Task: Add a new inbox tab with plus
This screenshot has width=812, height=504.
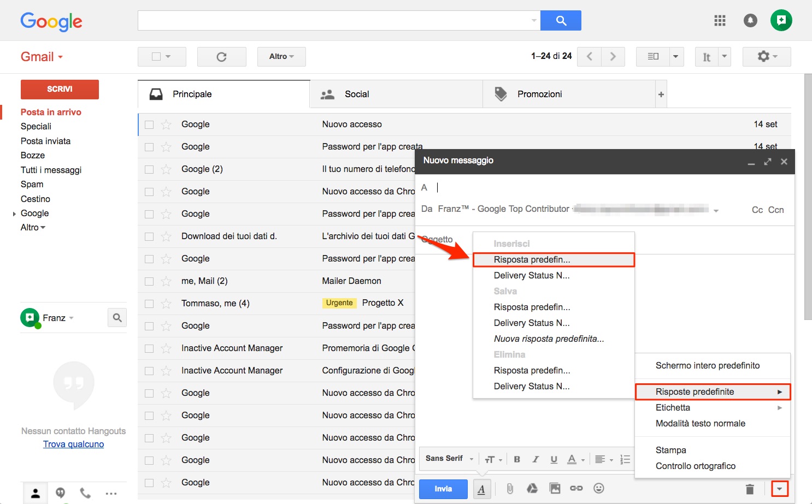Action: pos(661,94)
